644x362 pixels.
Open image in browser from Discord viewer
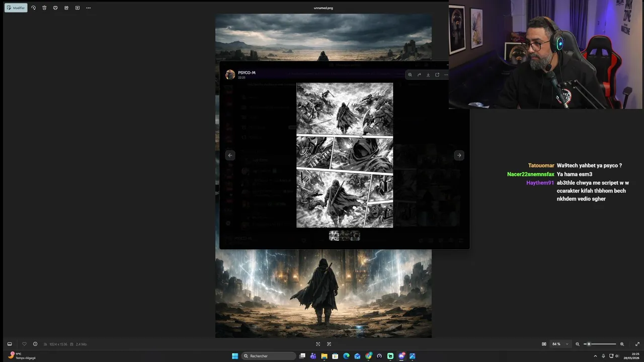pos(437,75)
